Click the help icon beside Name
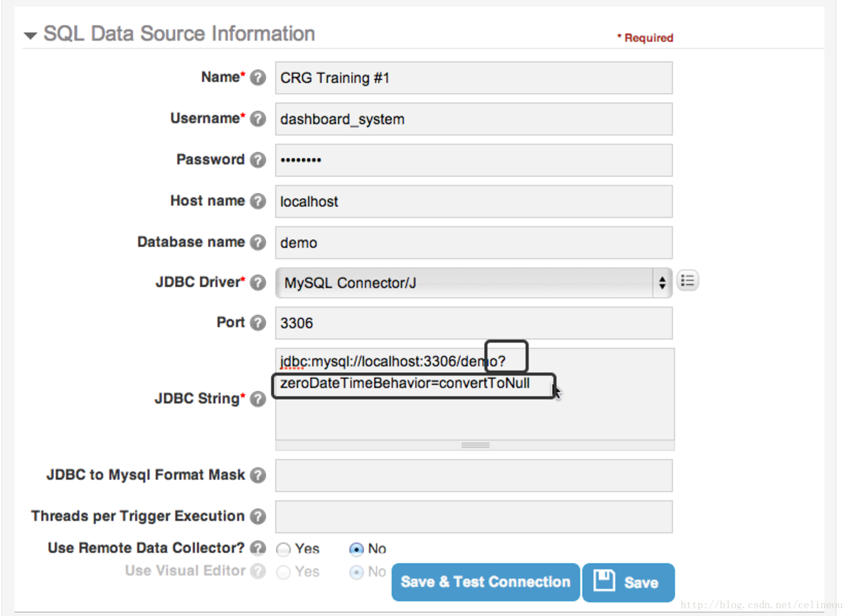849x616 pixels. (258, 78)
